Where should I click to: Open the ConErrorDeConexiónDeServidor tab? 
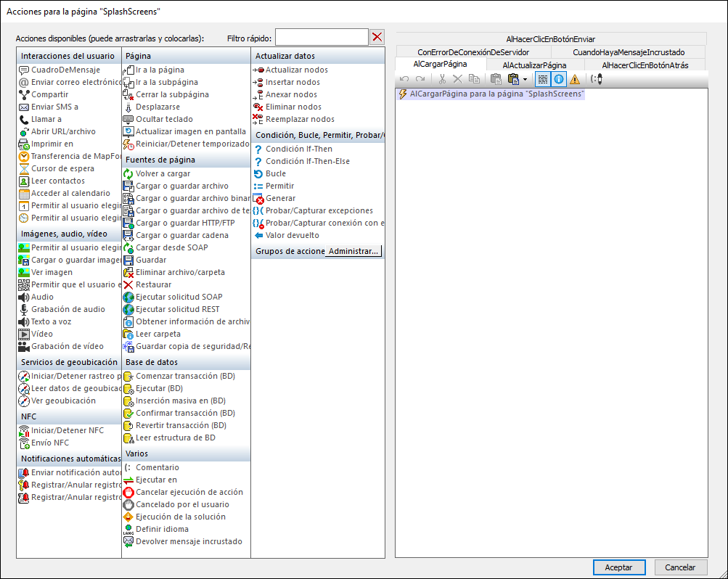coord(473,52)
